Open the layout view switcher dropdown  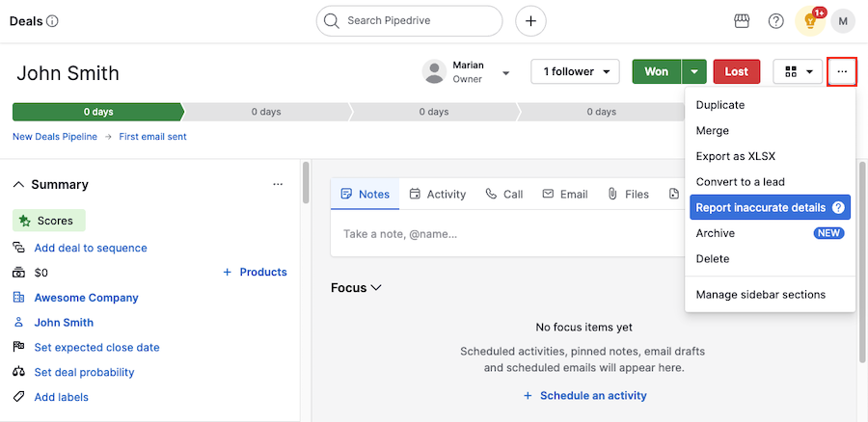tap(798, 71)
